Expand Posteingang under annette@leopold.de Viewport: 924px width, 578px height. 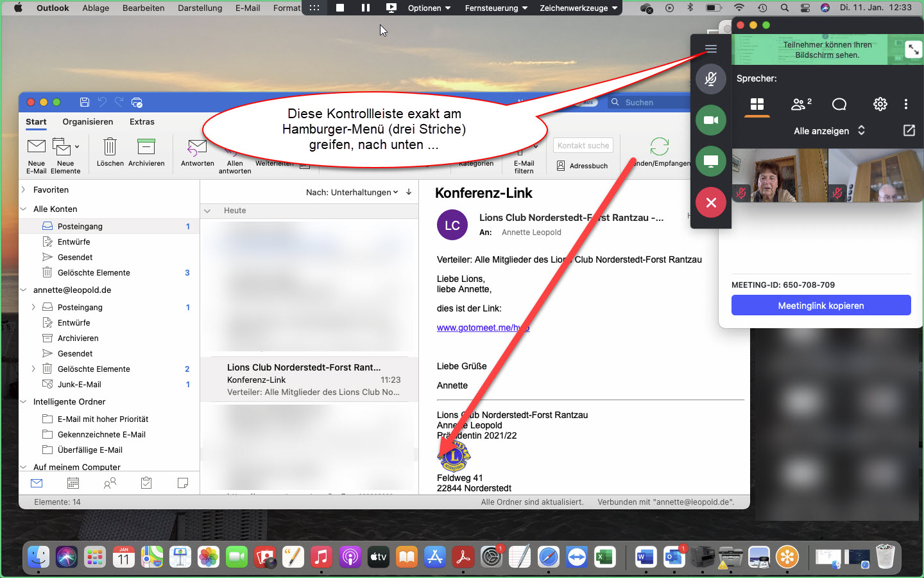click(x=33, y=307)
